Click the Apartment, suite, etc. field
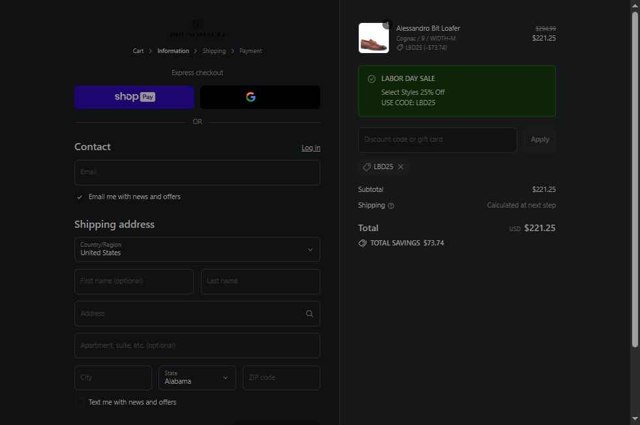Viewport: 640px width, 425px height. click(197, 346)
